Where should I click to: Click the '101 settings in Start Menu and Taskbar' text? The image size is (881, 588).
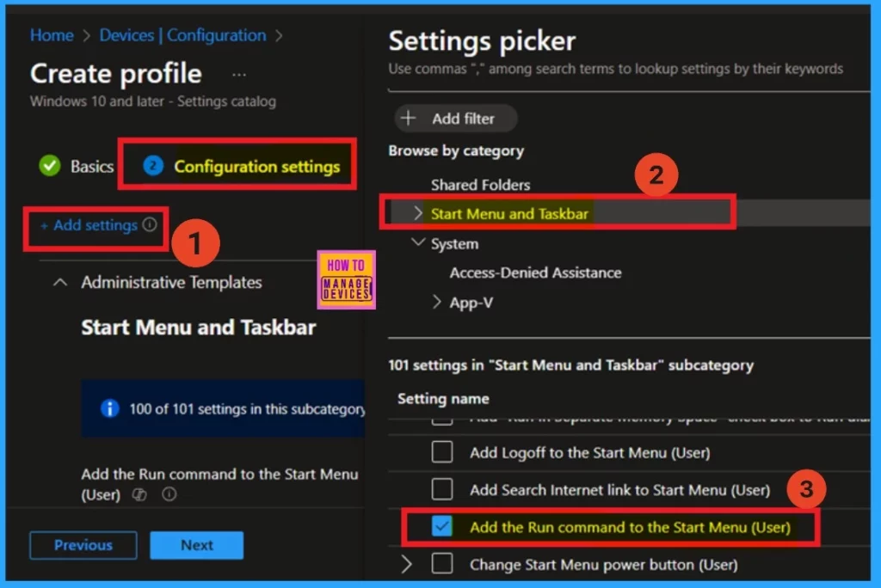571,365
